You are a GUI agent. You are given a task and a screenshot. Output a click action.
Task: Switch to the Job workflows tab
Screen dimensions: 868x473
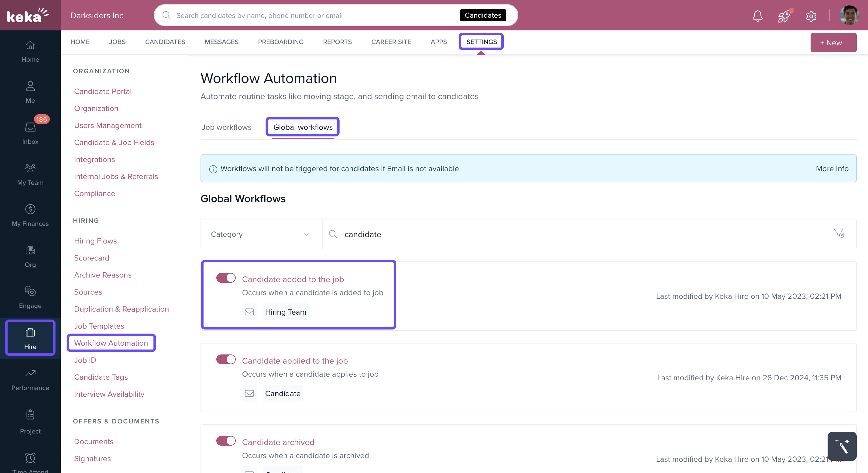coord(226,127)
